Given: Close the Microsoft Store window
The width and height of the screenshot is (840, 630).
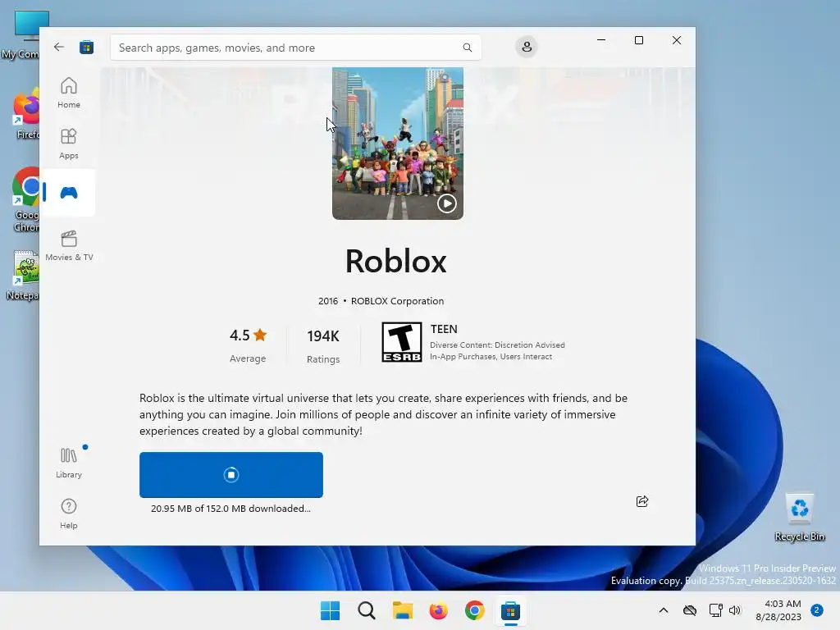Looking at the screenshot, I should (x=677, y=40).
